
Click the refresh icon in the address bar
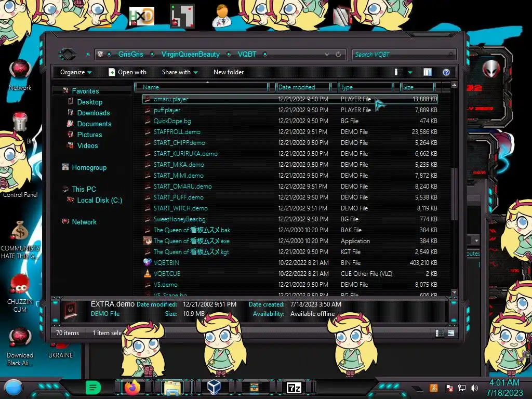pos(338,54)
